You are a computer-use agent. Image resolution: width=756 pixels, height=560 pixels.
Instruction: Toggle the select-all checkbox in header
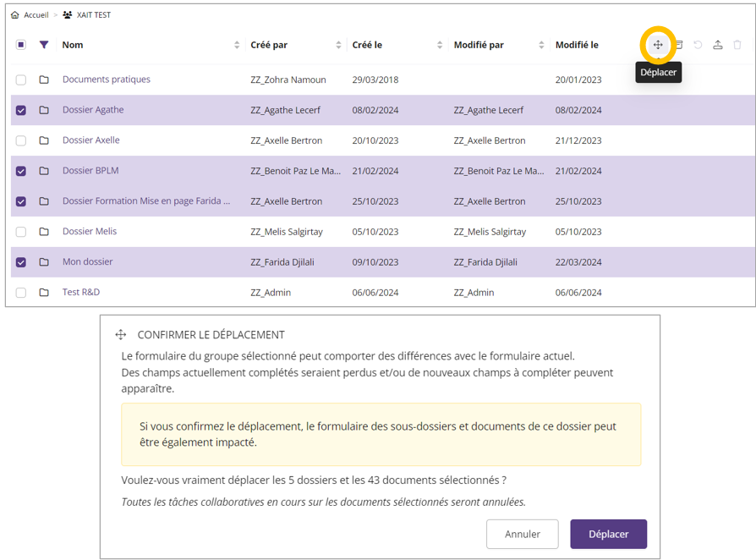pyautogui.click(x=21, y=45)
